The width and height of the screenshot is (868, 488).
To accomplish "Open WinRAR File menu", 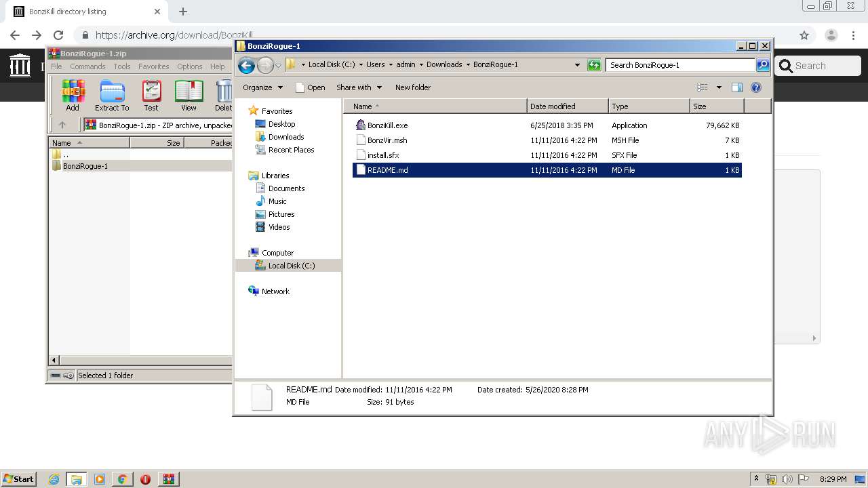I will tap(56, 66).
